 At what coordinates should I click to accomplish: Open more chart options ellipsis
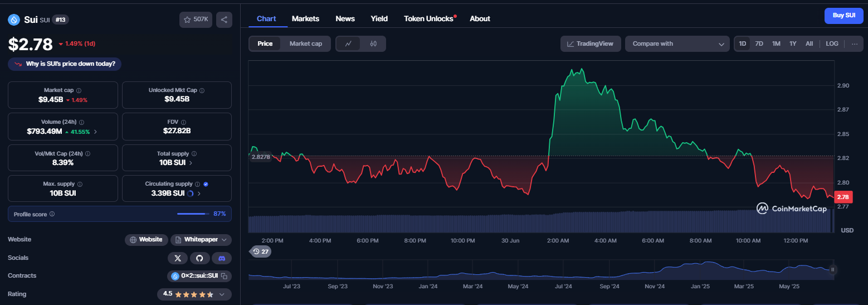point(855,43)
